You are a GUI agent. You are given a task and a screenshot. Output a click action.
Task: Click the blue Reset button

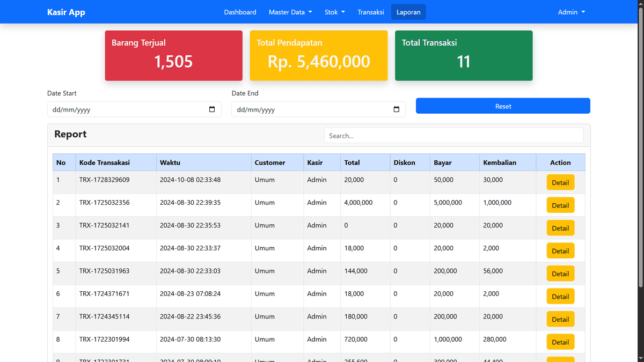pos(503,106)
